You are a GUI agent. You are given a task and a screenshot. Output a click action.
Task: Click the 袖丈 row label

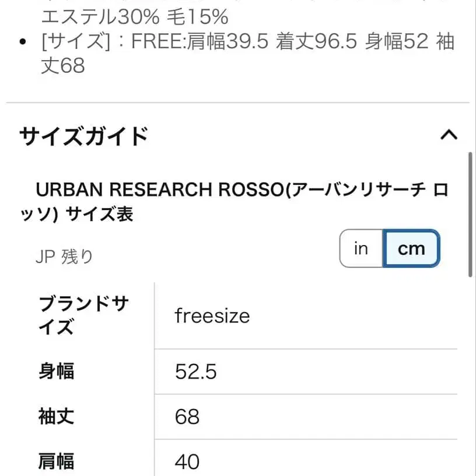(x=57, y=417)
